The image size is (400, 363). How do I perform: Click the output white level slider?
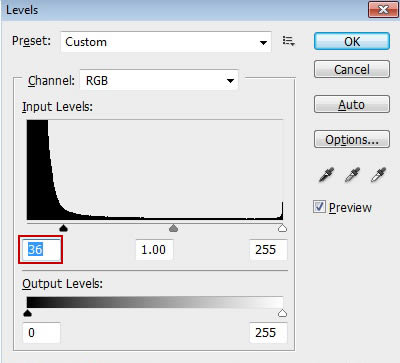282,313
